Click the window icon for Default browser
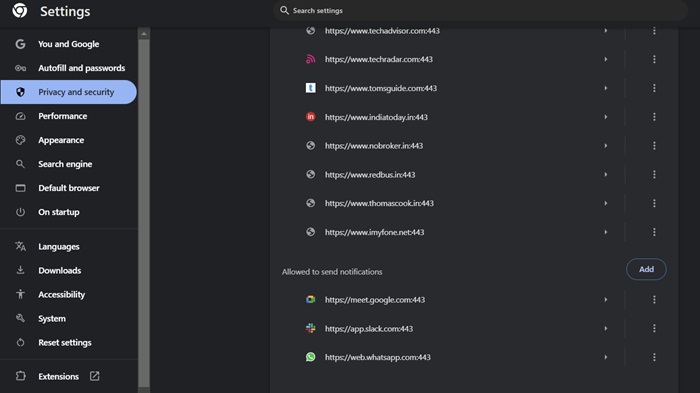The height and width of the screenshot is (393, 700). click(x=20, y=188)
